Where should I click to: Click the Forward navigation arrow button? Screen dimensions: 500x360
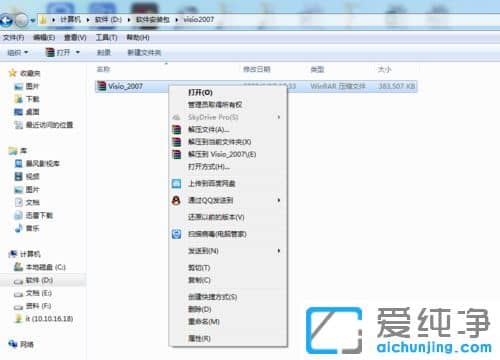click(x=22, y=21)
